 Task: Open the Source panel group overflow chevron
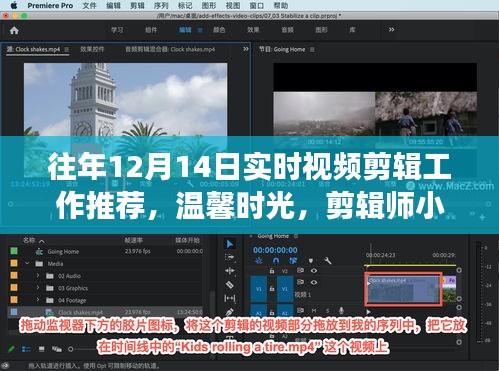[246, 49]
